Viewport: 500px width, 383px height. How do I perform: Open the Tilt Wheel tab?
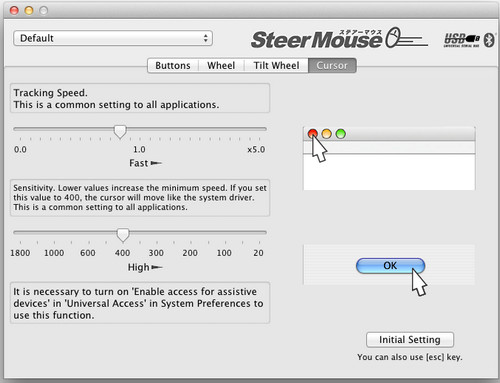[276, 65]
